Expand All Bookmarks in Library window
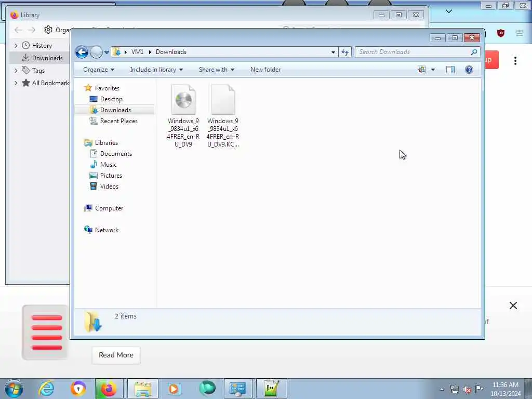The height and width of the screenshot is (399, 532). point(16,83)
